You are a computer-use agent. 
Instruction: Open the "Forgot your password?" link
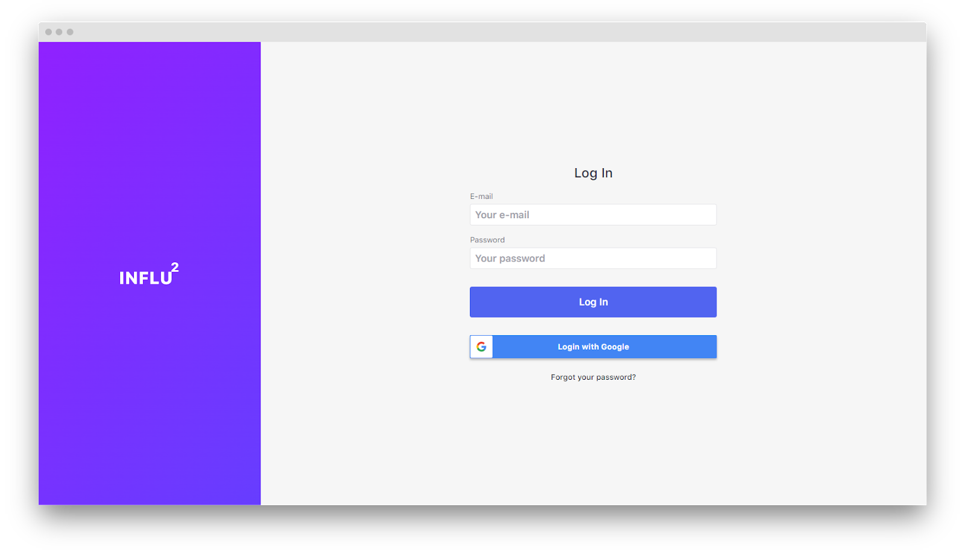[x=593, y=377]
